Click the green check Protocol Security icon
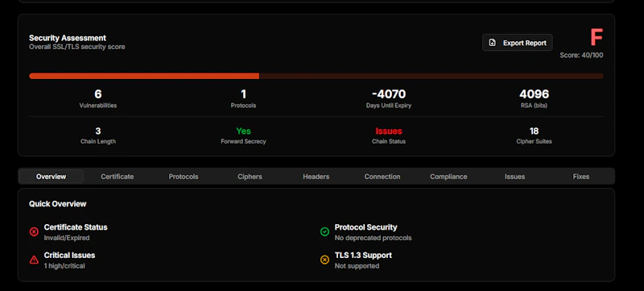This screenshot has height=291, width=644. point(324,232)
